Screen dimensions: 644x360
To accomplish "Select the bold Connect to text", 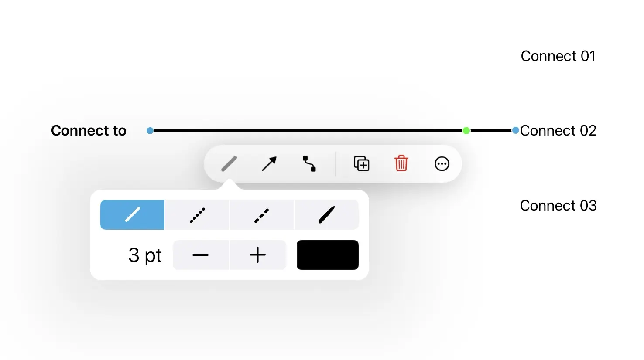I will (x=89, y=130).
